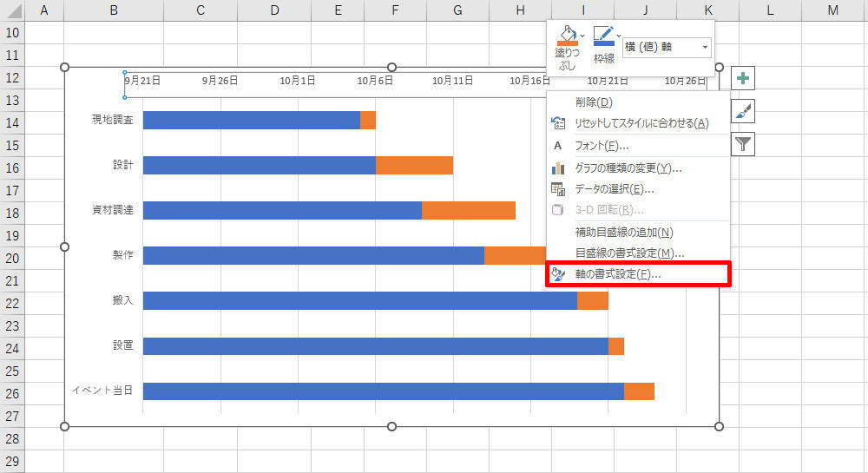The image size is (868, 473).
Task: Click the 9月26日 axis date label
Action: pyautogui.click(x=220, y=80)
